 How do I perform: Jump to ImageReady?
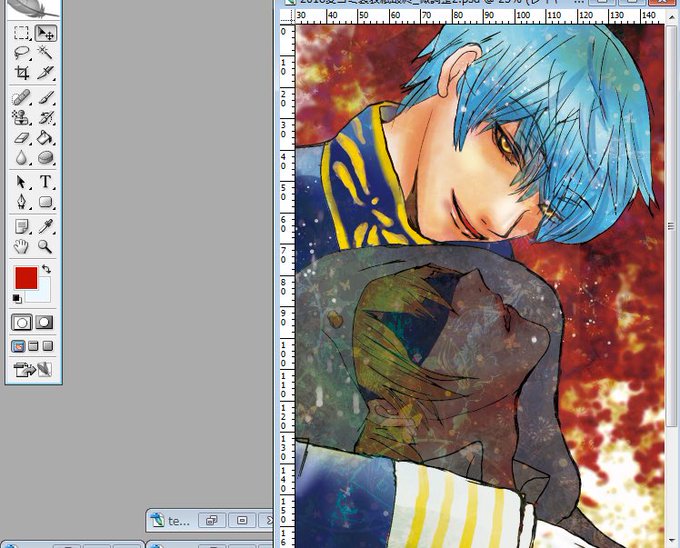[x=33, y=370]
